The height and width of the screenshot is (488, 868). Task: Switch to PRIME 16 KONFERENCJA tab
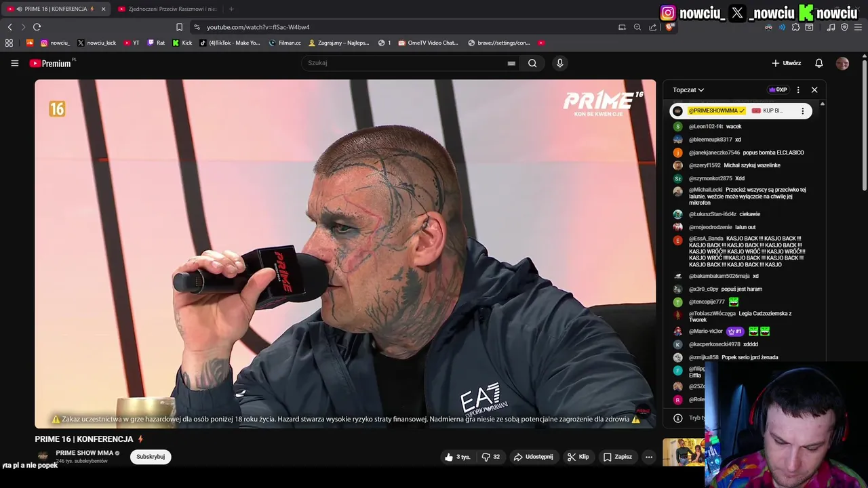(x=56, y=9)
